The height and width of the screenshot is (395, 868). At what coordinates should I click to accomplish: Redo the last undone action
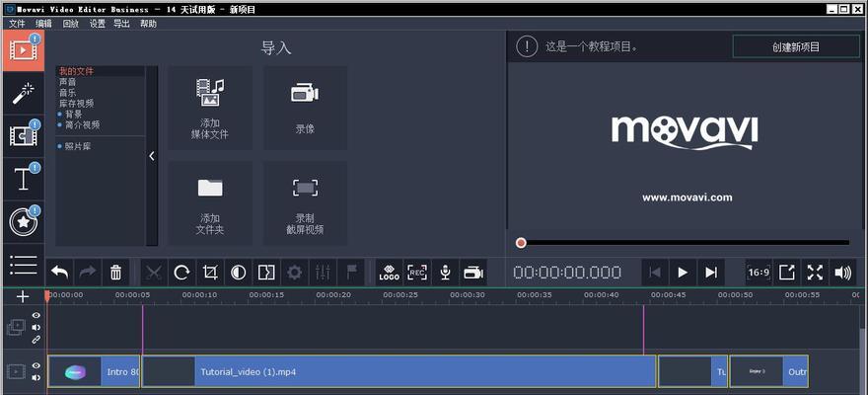tap(88, 272)
